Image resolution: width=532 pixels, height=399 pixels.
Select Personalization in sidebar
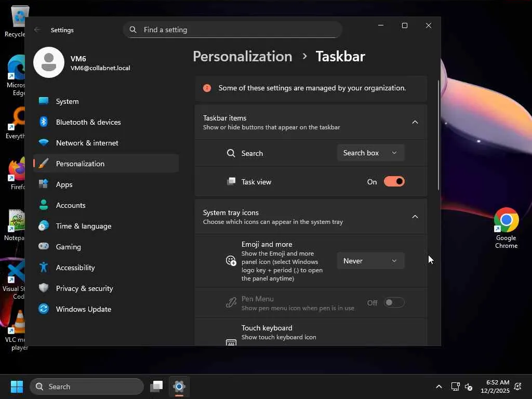106,164
